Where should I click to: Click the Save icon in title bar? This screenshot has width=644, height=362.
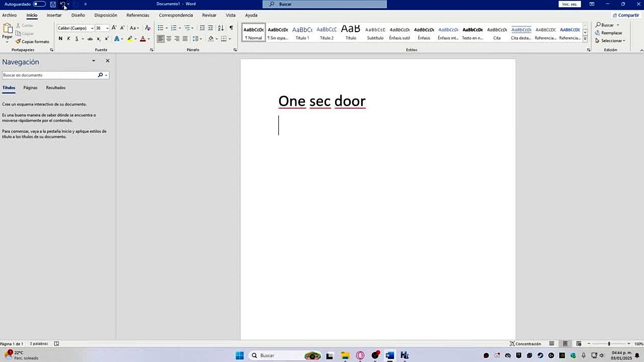pos(53,4)
